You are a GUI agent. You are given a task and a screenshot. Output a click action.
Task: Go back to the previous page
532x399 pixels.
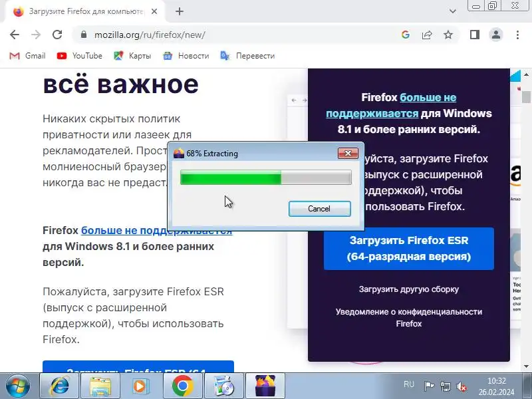(x=15, y=35)
